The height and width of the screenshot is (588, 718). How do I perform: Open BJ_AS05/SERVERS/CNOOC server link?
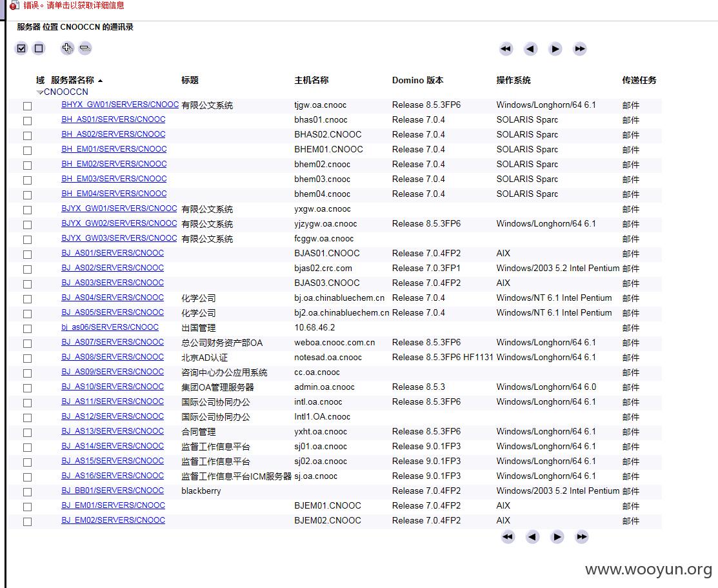point(113,312)
